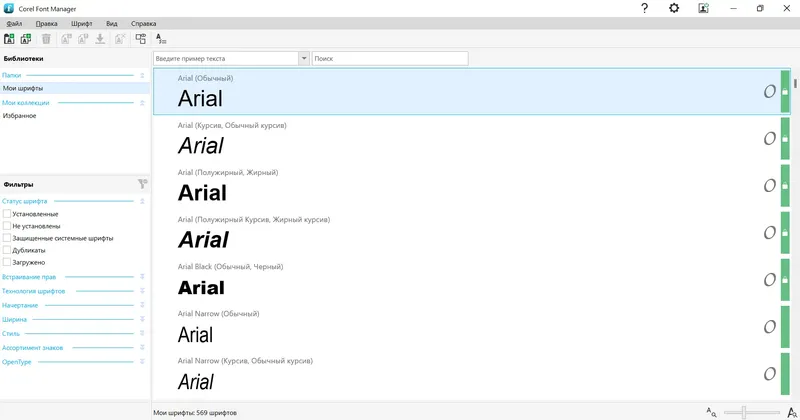800x420 pixels.
Task: Click the 'Мои шрифты: 569 шрифтов' status text
Action: [x=195, y=412]
